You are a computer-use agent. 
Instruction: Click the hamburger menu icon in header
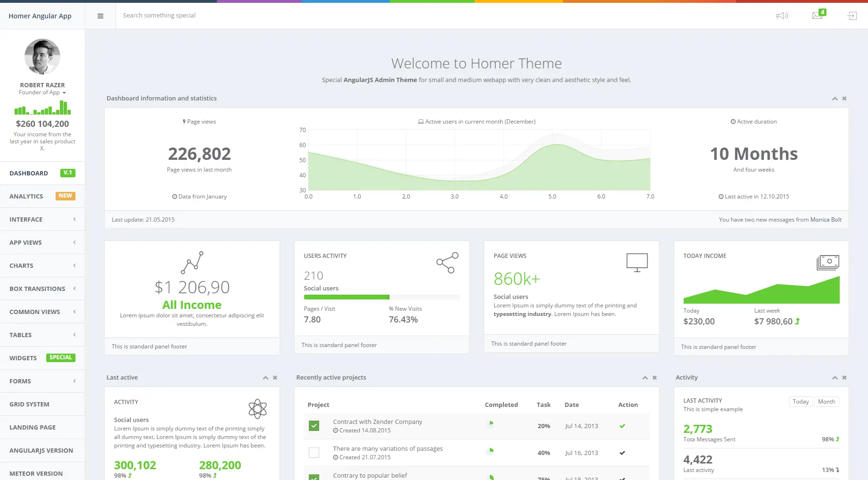pos(100,16)
